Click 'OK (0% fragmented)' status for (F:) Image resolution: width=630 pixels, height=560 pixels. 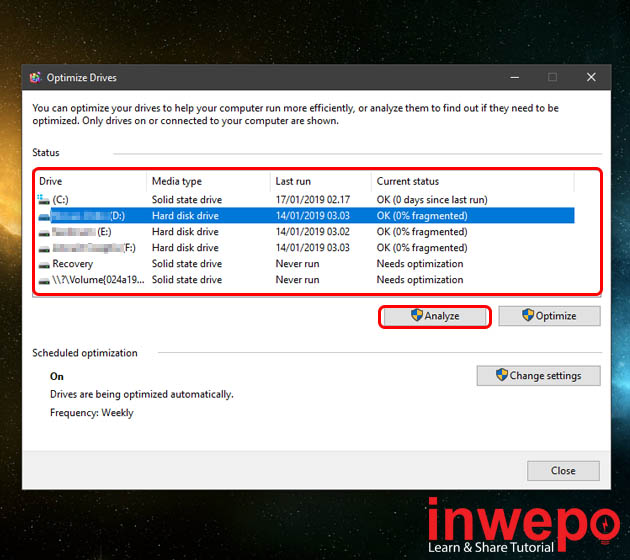pyautogui.click(x=422, y=248)
